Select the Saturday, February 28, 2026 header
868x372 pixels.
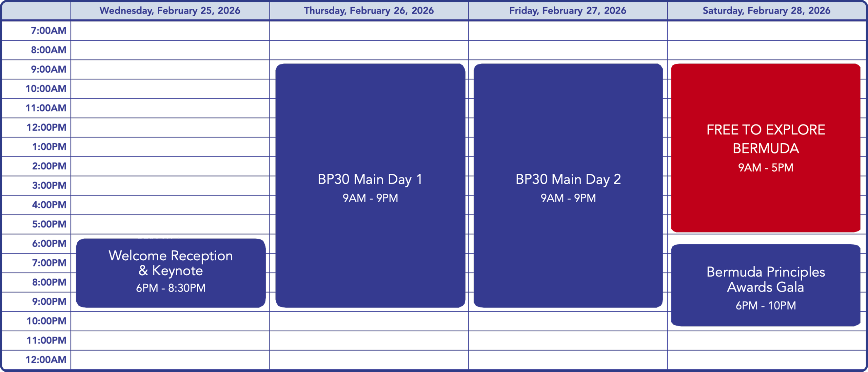766,11
